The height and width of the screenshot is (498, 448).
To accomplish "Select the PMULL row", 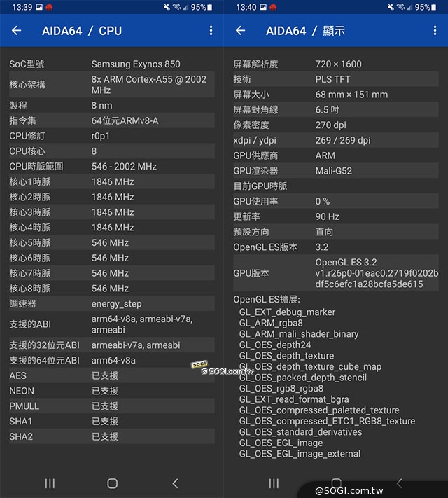I will [112, 406].
